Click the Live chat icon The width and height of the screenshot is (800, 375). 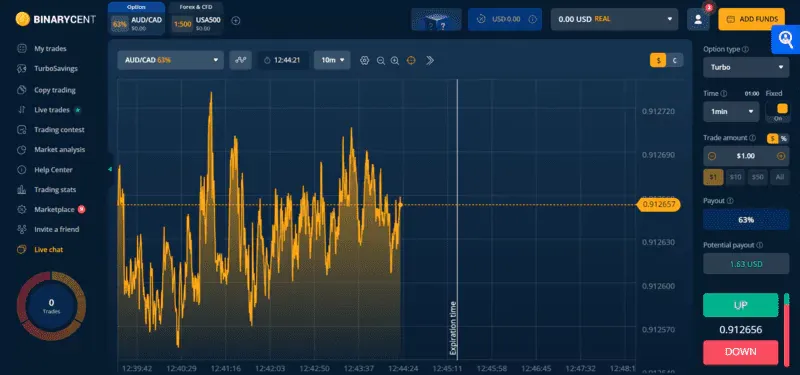coord(21,249)
